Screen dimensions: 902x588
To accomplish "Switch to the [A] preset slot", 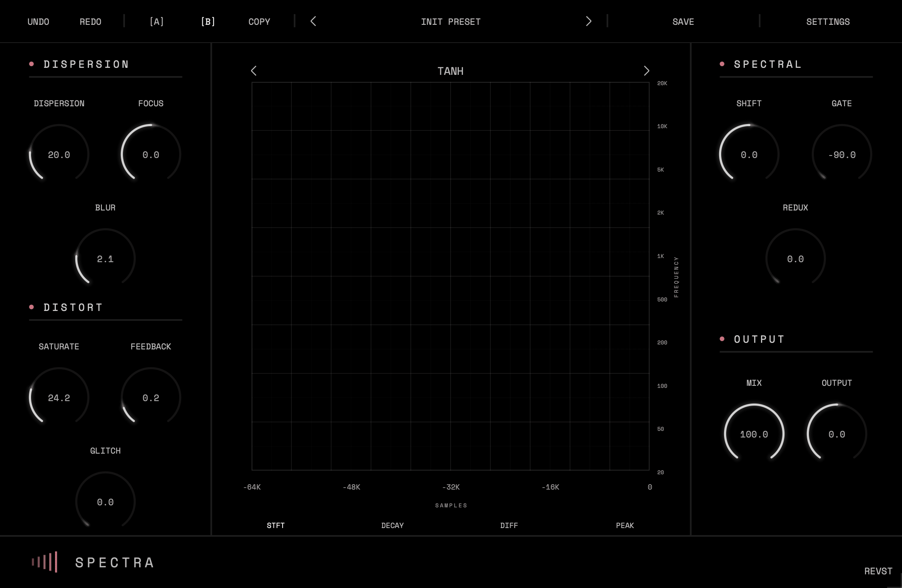I will 156,22.
